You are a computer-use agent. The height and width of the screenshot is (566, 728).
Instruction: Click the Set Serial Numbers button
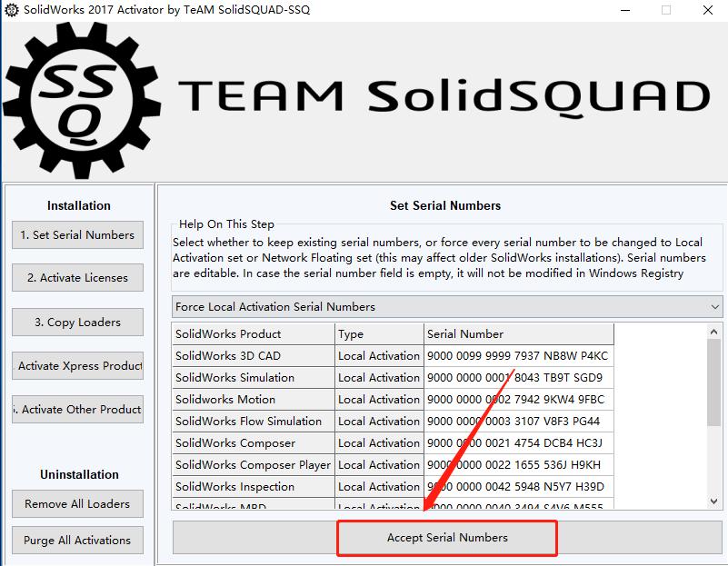click(x=77, y=234)
